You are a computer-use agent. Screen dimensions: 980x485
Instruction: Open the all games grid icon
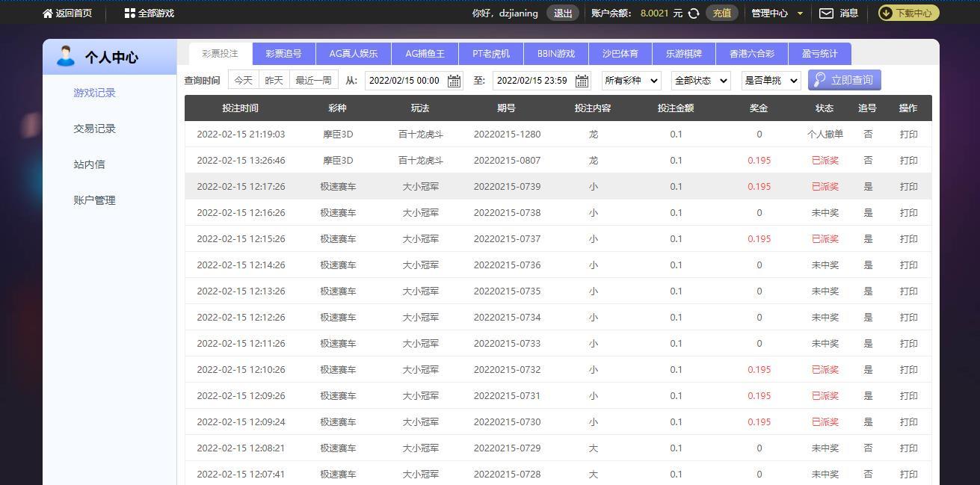point(130,13)
